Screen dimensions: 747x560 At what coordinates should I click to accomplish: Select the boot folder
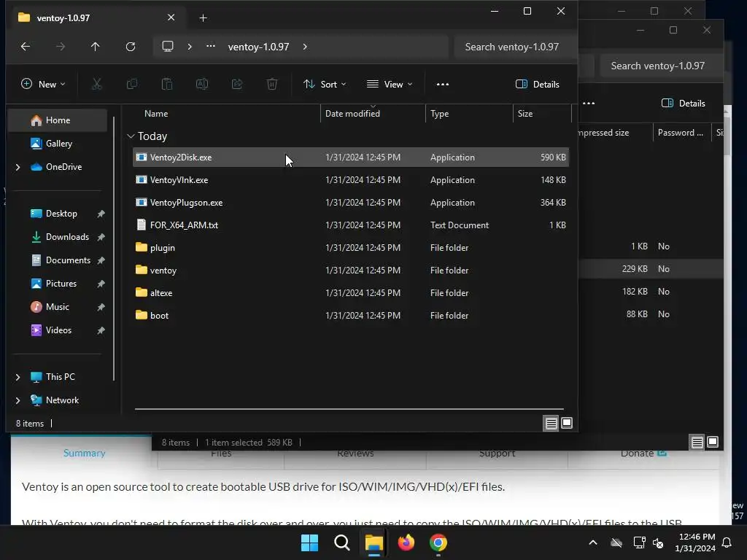tap(351, 316)
